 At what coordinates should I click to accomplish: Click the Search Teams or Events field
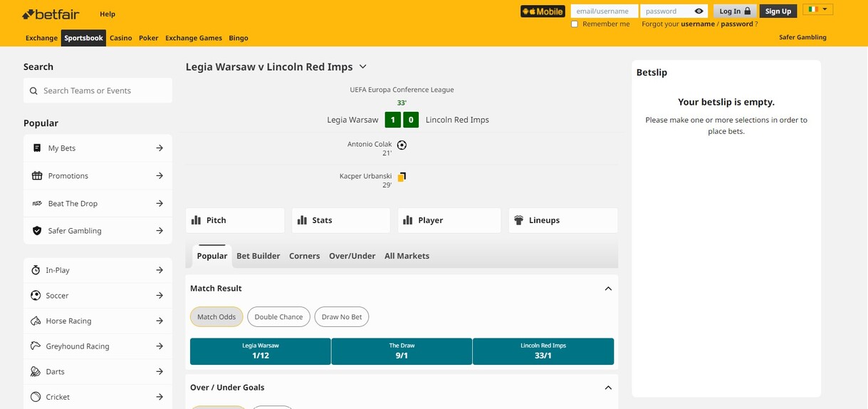(98, 90)
